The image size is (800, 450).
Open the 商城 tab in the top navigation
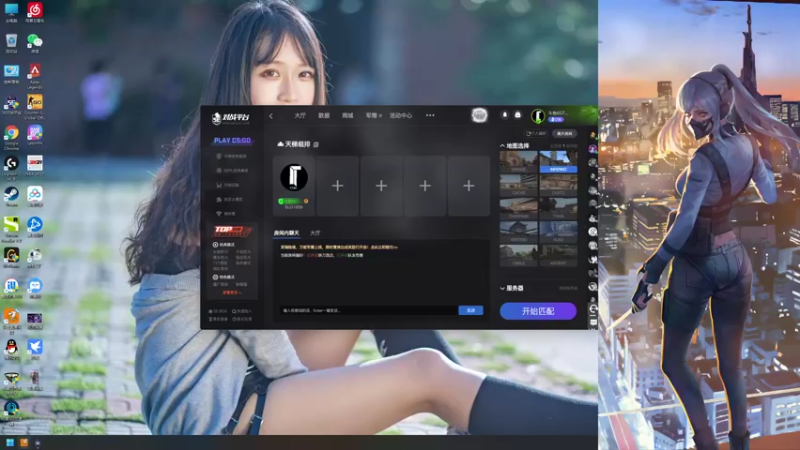[347, 116]
